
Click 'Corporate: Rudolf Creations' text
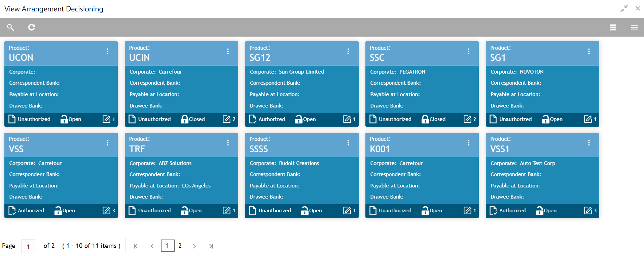[284, 163]
